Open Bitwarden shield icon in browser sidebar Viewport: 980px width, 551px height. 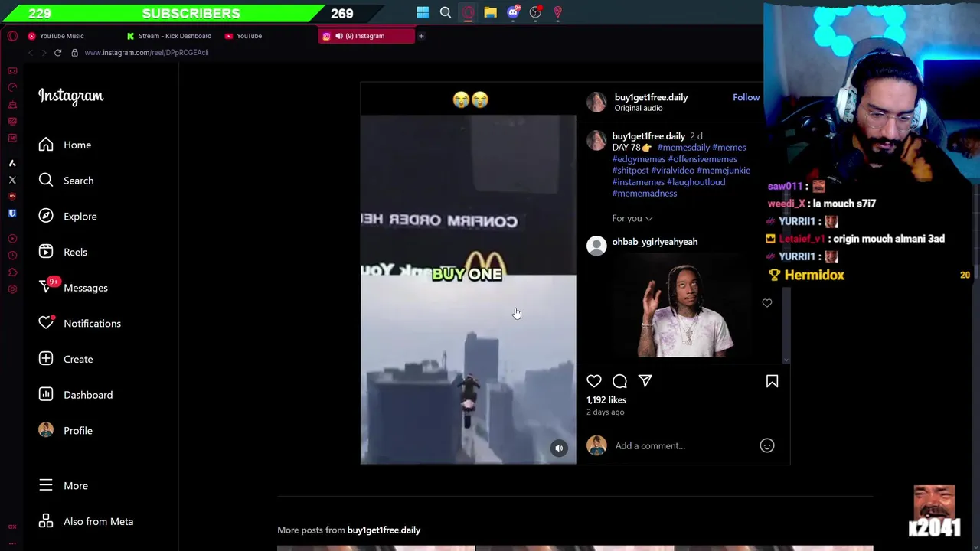12,214
